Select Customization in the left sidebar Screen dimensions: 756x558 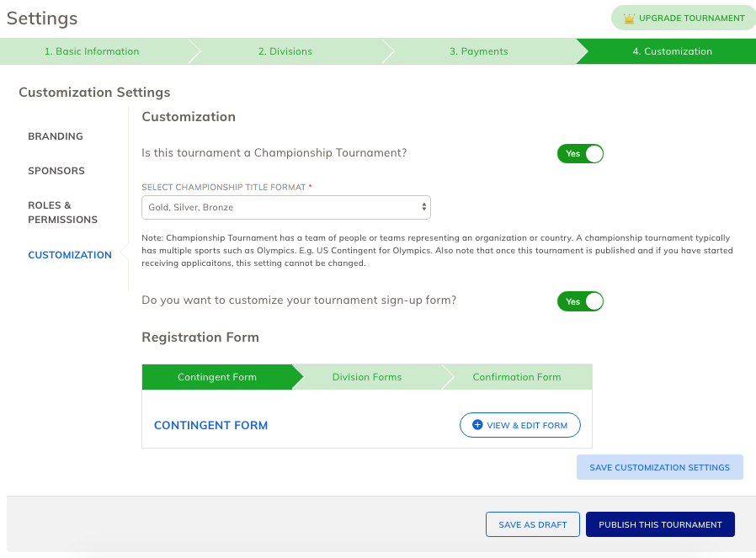(x=70, y=255)
